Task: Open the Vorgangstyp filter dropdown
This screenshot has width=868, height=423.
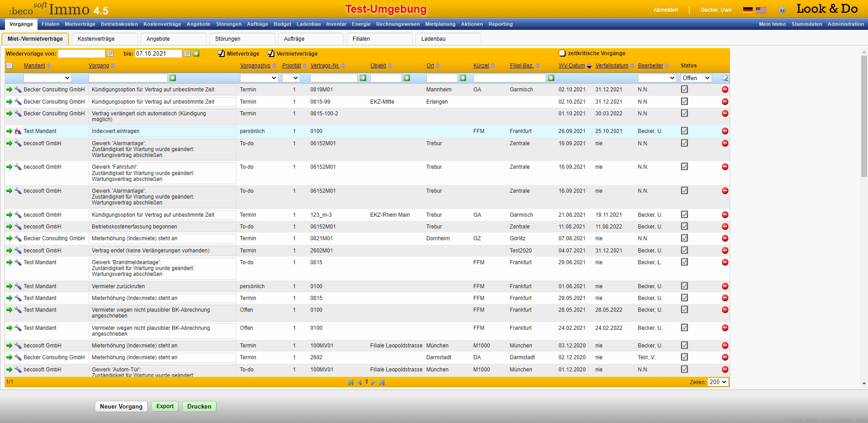Action: tap(259, 78)
